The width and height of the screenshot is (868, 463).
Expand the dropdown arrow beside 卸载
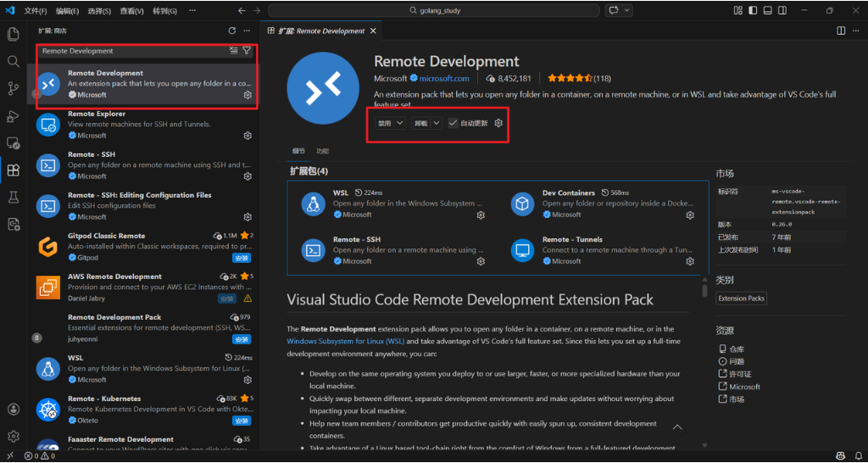(x=437, y=123)
